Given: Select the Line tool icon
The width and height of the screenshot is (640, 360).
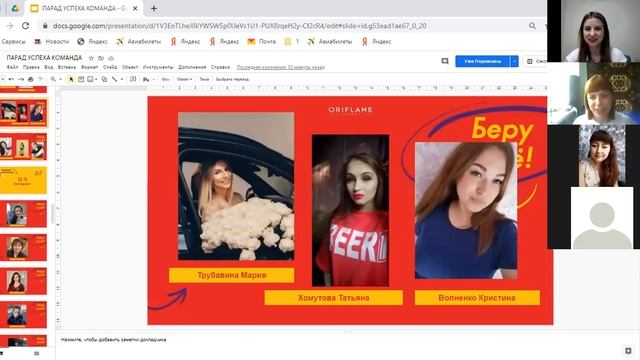Looking at the screenshot, I should pyautogui.click(x=115, y=79).
